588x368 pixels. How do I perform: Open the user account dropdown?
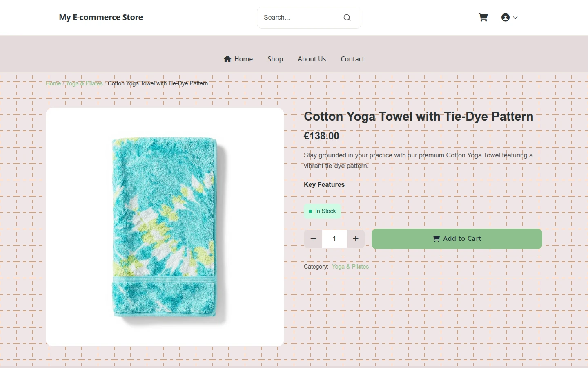pyautogui.click(x=509, y=18)
